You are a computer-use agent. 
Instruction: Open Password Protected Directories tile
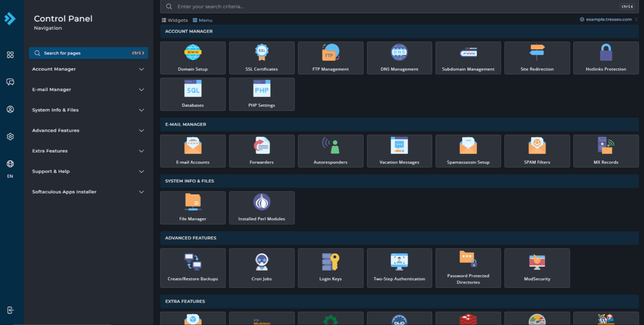468,268
